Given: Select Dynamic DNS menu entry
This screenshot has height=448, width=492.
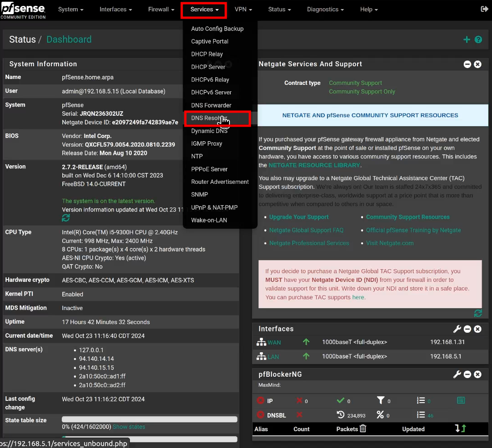Looking at the screenshot, I should tap(209, 131).
